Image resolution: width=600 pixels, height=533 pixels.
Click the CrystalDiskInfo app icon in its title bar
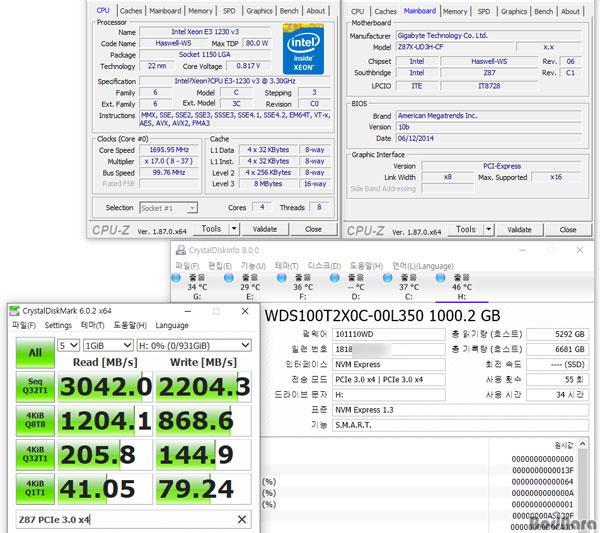(181, 250)
